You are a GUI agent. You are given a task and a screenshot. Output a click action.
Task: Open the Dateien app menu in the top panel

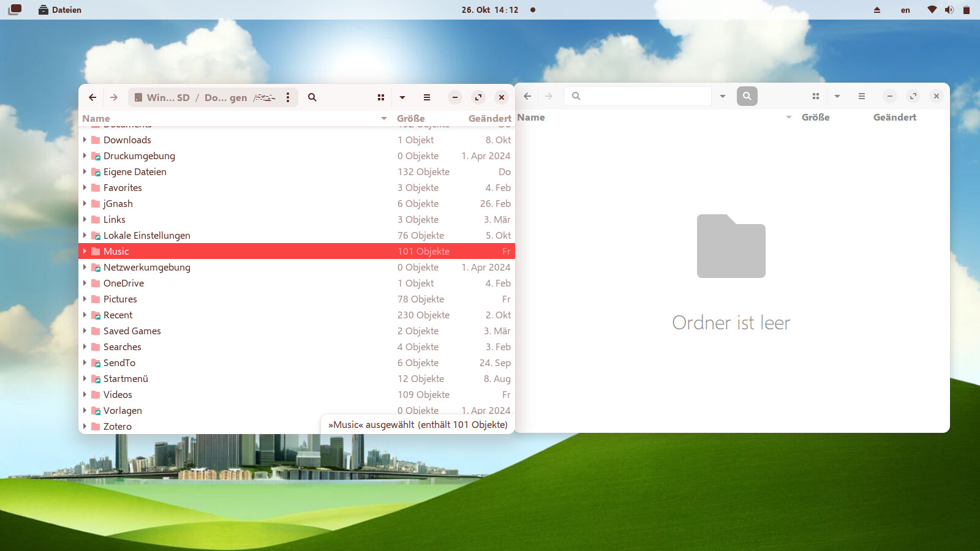60,10
